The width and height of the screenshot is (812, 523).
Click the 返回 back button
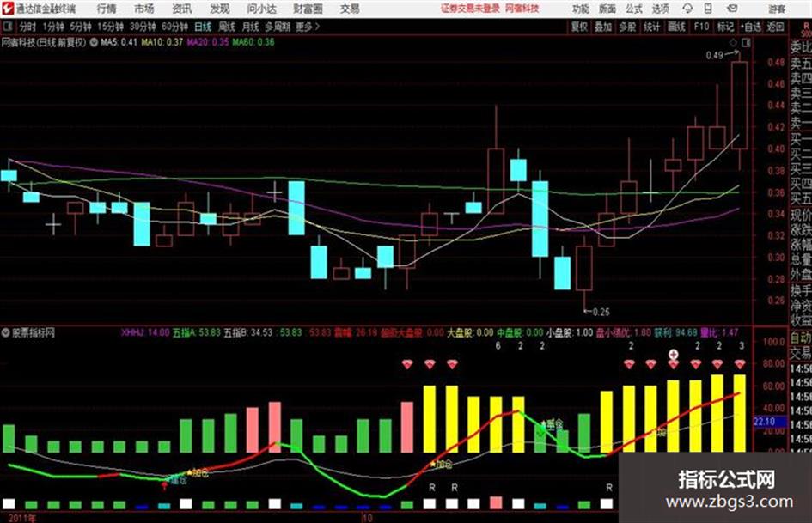coord(775,27)
